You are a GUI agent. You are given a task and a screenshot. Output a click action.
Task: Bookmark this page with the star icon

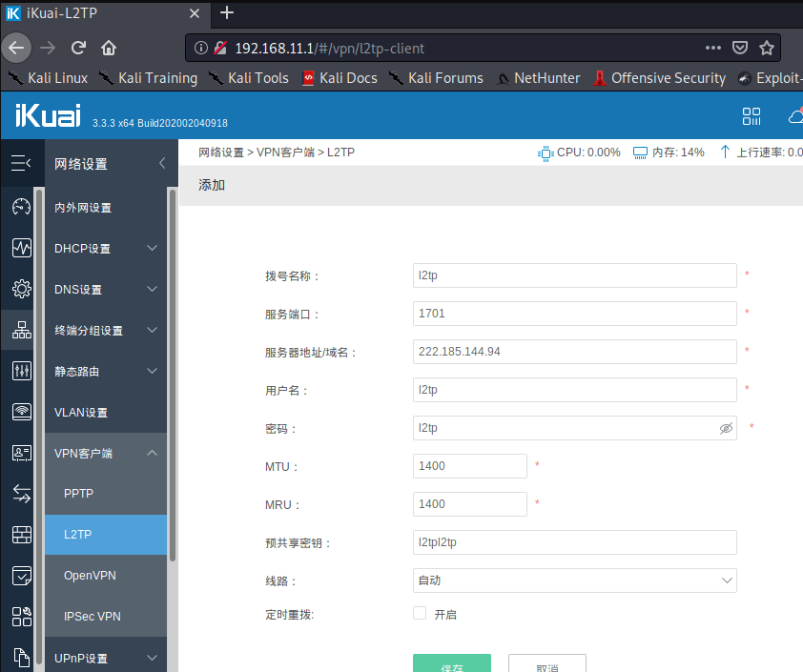(767, 48)
